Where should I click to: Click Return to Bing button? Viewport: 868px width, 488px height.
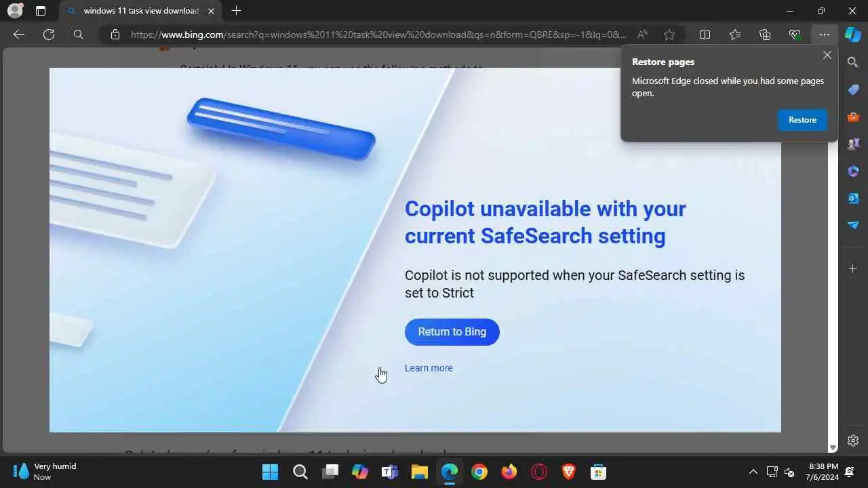click(x=452, y=332)
